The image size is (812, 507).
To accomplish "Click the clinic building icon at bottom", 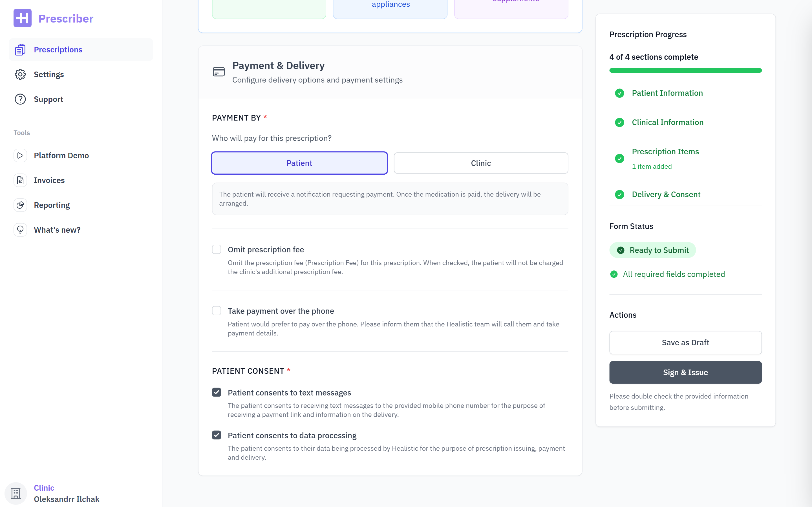I will 16,493.
